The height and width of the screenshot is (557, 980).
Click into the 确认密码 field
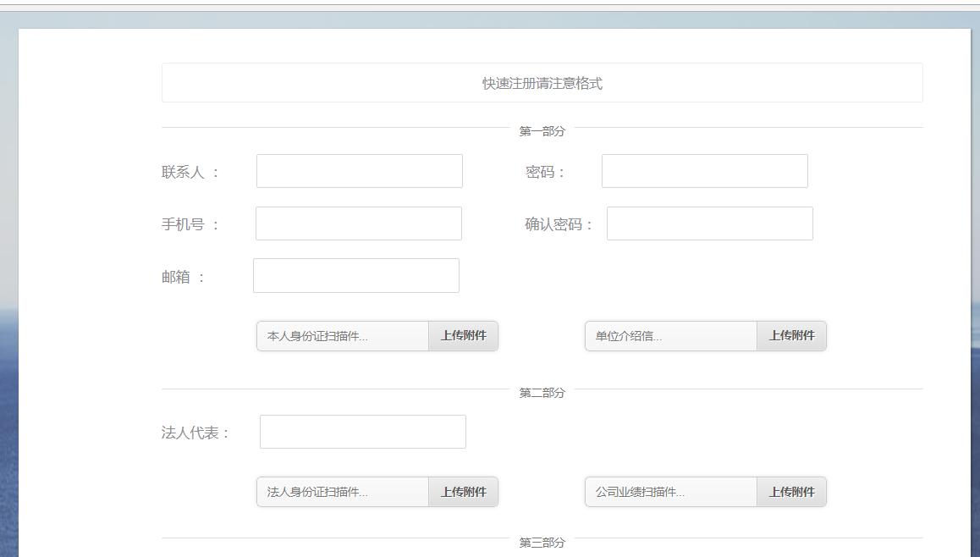[x=709, y=223]
